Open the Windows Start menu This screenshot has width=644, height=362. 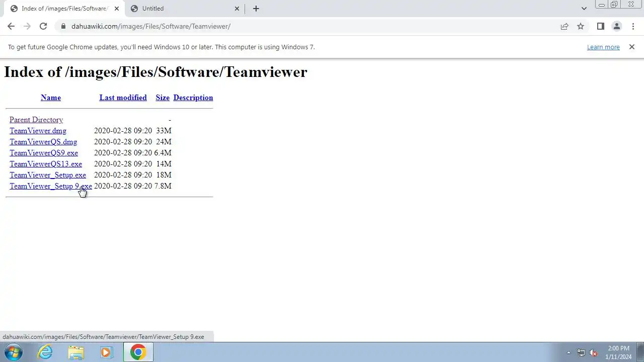[x=14, y=352]
